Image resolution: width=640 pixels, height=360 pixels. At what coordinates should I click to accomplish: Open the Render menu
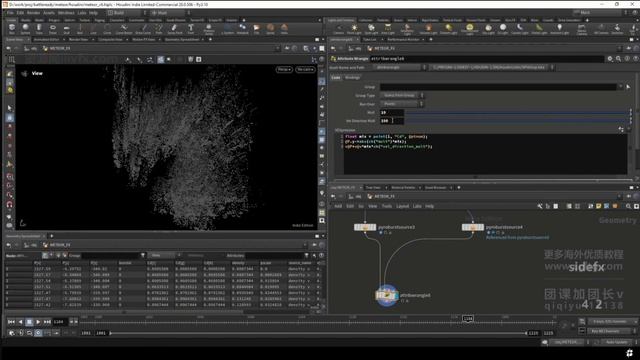[x=33, y=13]
